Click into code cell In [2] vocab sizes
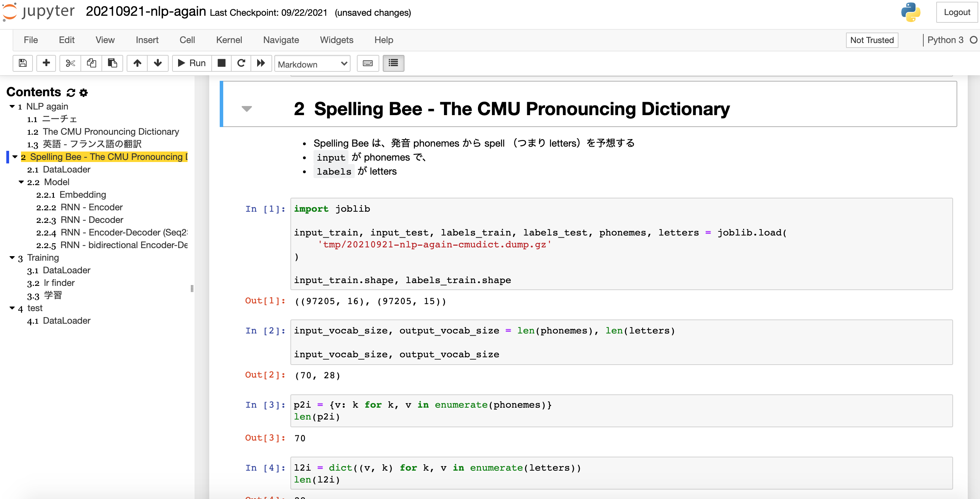The width and height of the screenshot is (980, 499). click(x=621, y=342)
